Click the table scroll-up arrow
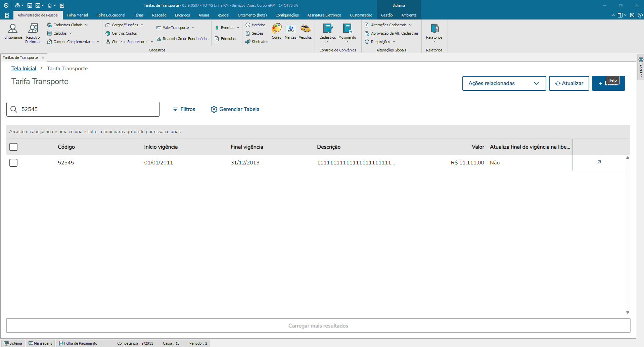The width and height of the screenshot is (644, 347). click(x=628, y=157)
